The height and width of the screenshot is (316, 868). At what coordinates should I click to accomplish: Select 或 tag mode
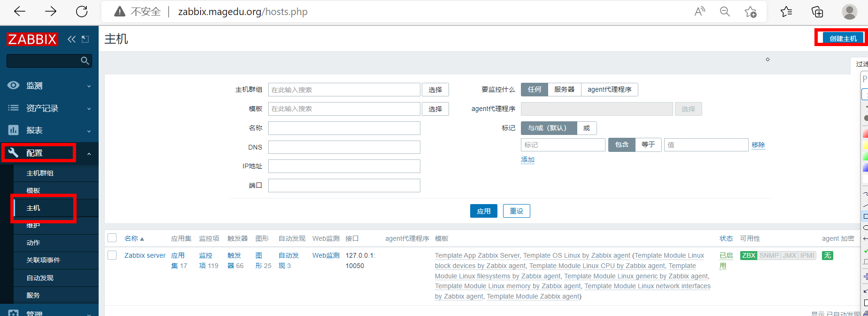(x=587, y=128)
